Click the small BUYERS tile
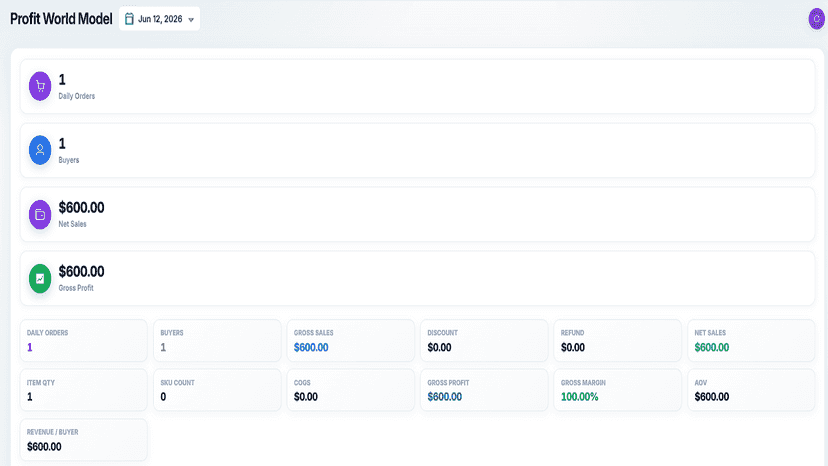The width and height of the screenshot is (828, 466). pos(217,340)
